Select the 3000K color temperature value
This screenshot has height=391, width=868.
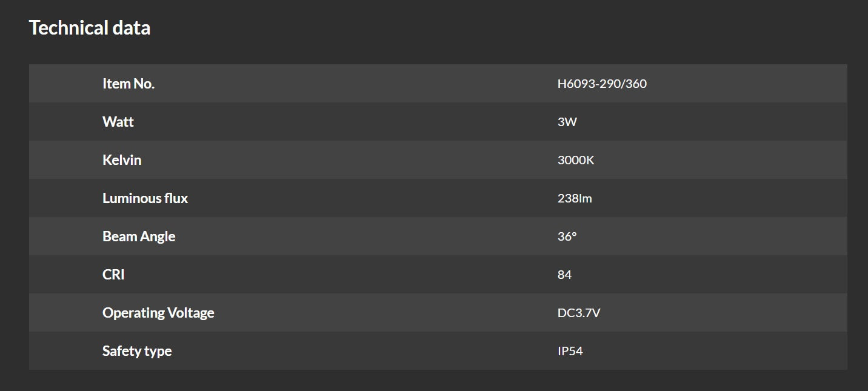[x=576, y=160]
